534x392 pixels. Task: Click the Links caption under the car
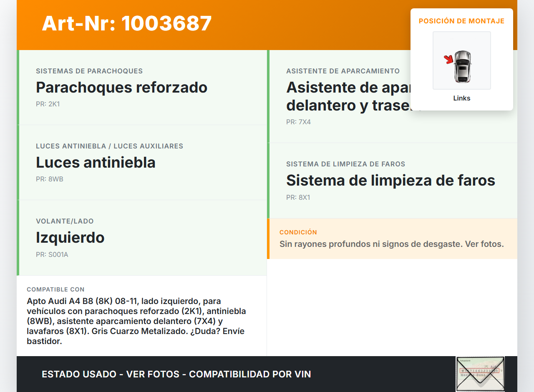click(x=462, y=98)
